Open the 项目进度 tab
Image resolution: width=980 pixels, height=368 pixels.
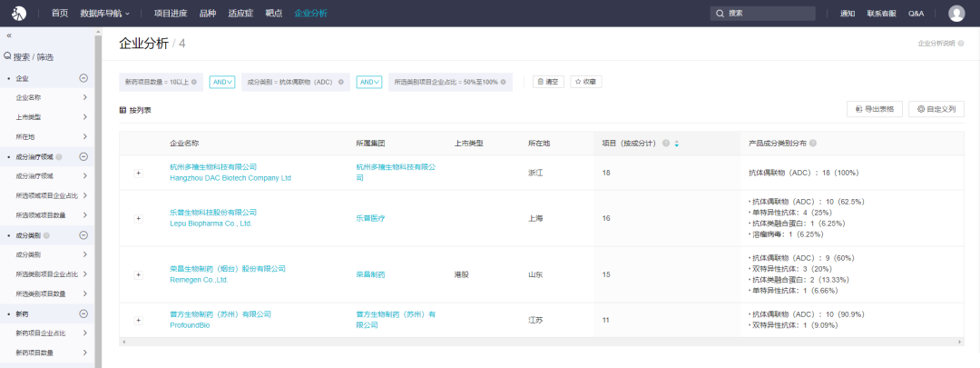pos(171,13)
